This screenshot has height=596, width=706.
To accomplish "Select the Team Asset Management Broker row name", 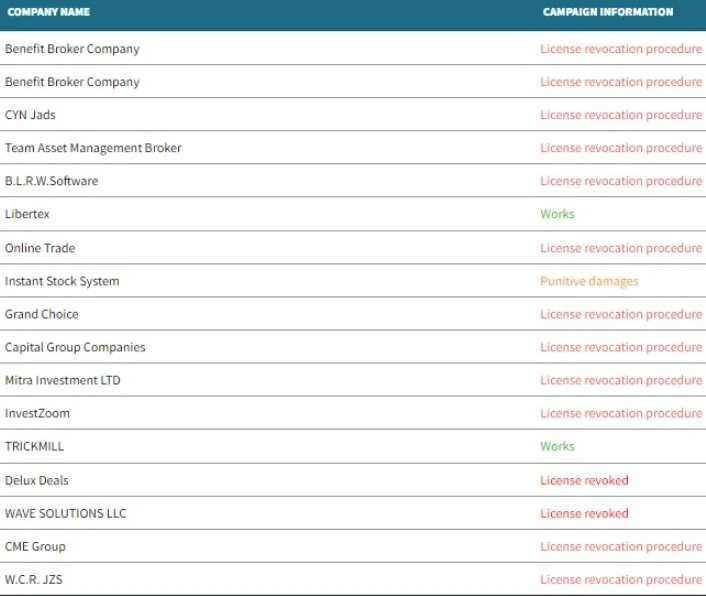I will 93,148.
